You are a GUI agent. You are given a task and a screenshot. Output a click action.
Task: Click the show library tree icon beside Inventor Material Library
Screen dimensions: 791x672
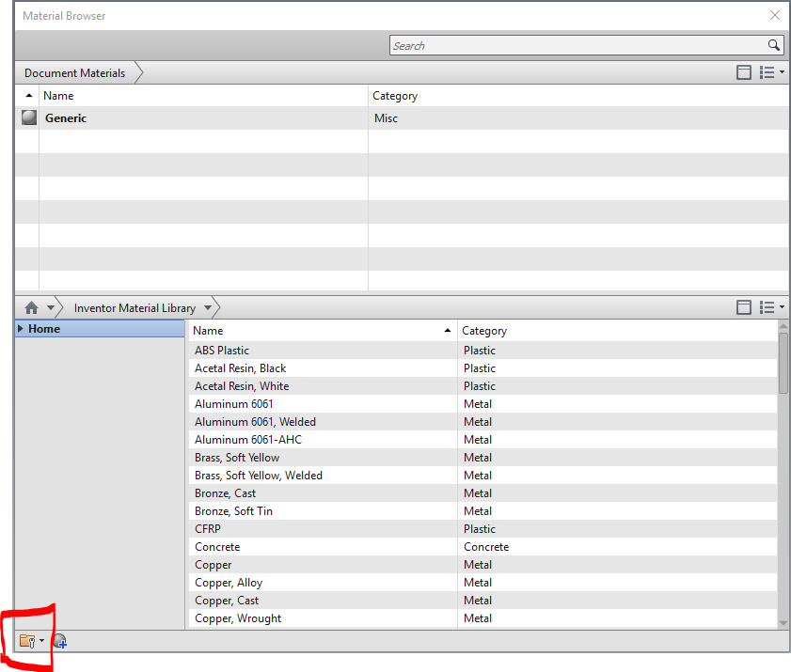coord(743,307)
